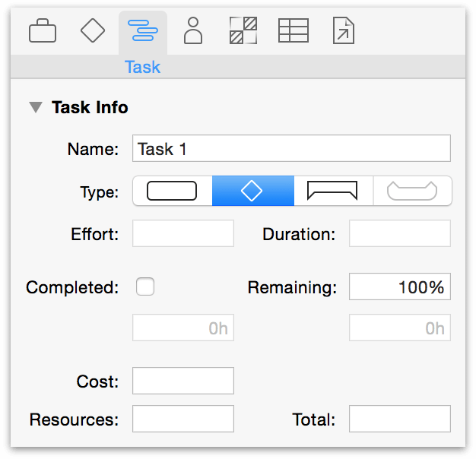Click the Total input field

tap(400, 419)
